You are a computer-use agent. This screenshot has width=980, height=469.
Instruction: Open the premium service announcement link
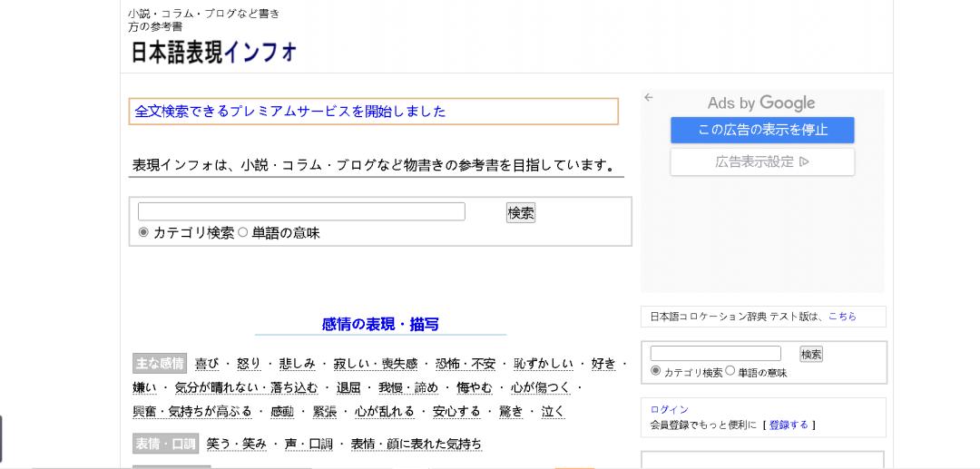tap(290, 112)
